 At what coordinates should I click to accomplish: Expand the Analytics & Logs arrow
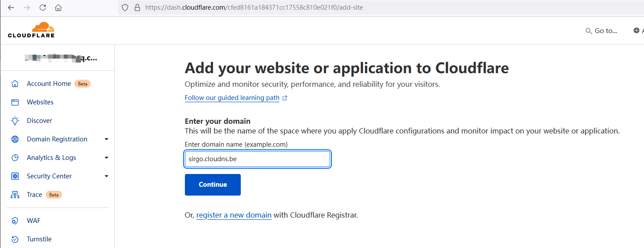[107, 158]
